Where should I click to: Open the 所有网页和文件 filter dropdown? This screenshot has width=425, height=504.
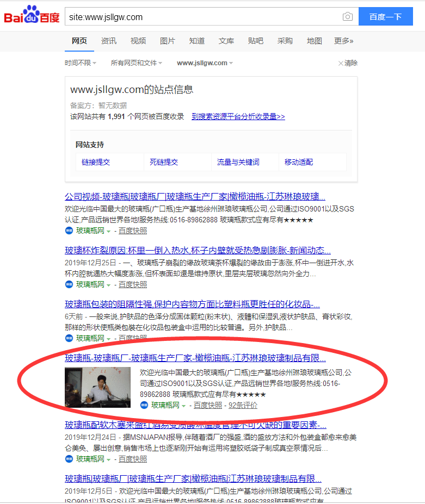point(137,63)
